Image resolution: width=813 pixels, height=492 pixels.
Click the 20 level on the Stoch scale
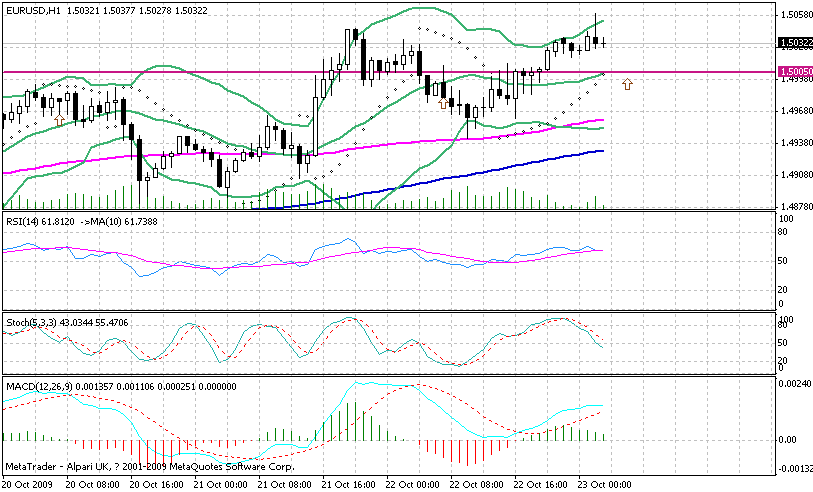pyautogui.click(x=783, y=360)
